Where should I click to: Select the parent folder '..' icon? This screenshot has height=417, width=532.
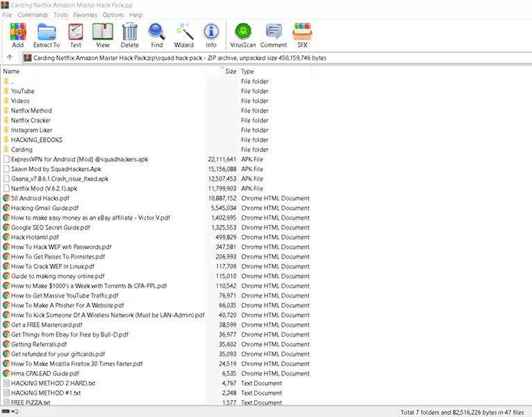tap(6, 81)
